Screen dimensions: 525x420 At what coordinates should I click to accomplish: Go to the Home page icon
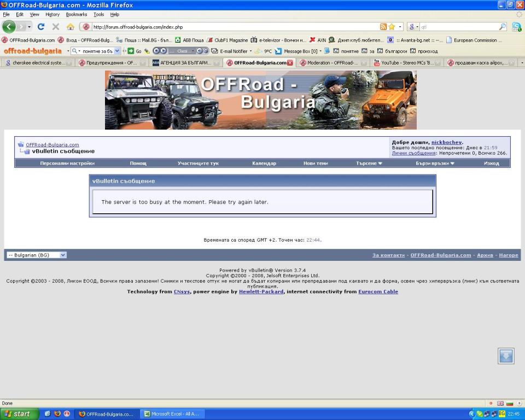pyautogui.click(x=71, y=27)
